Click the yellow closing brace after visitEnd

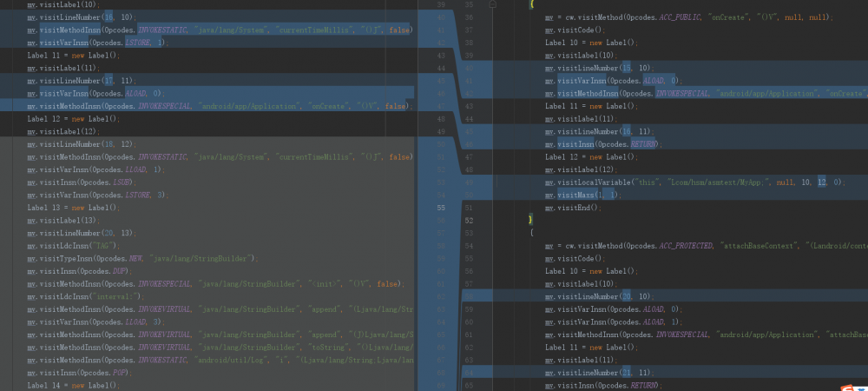[531, 221]
